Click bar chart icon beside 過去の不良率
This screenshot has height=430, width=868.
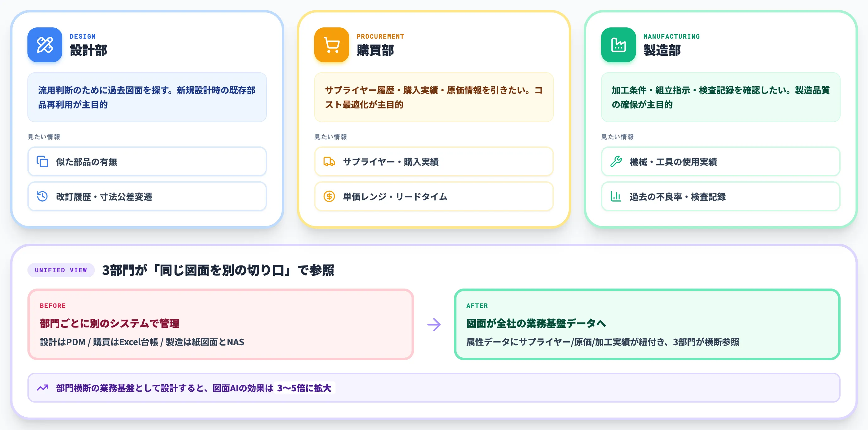(616, 196)
